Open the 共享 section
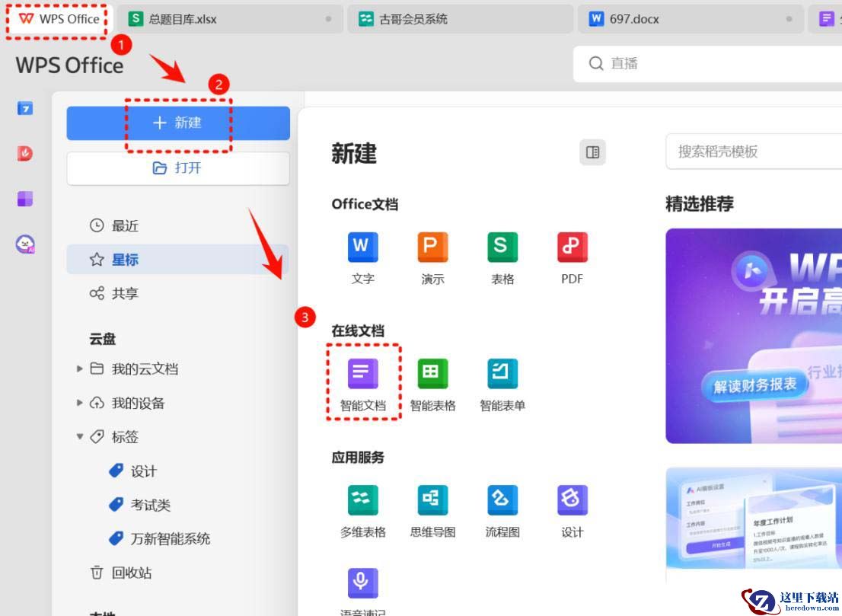 (x=178, y=293)
